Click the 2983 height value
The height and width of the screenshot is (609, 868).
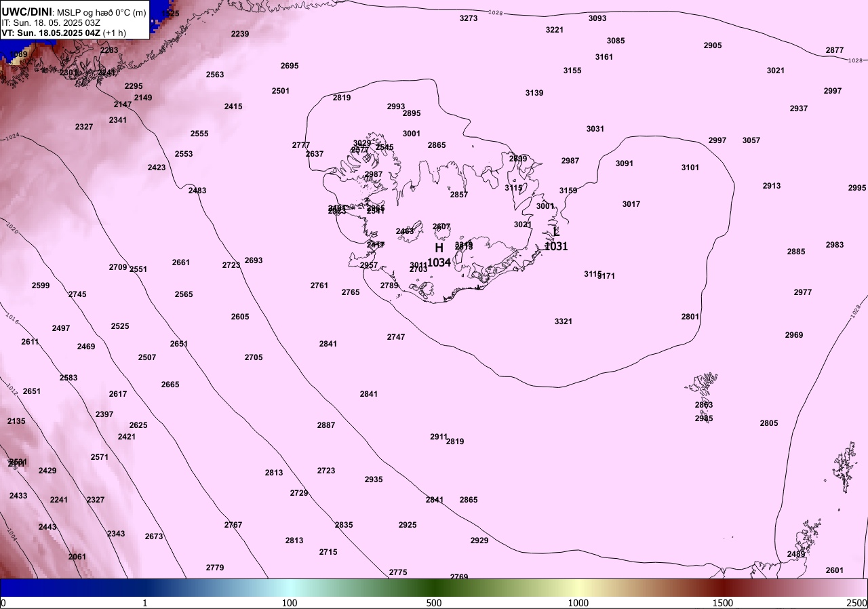click(835, 245)
